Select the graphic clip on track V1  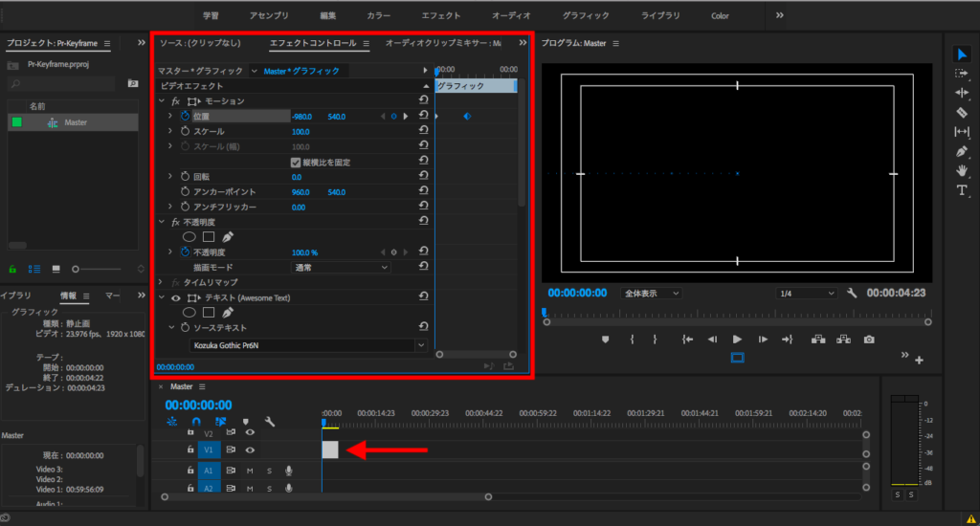[x=330, y=449]
